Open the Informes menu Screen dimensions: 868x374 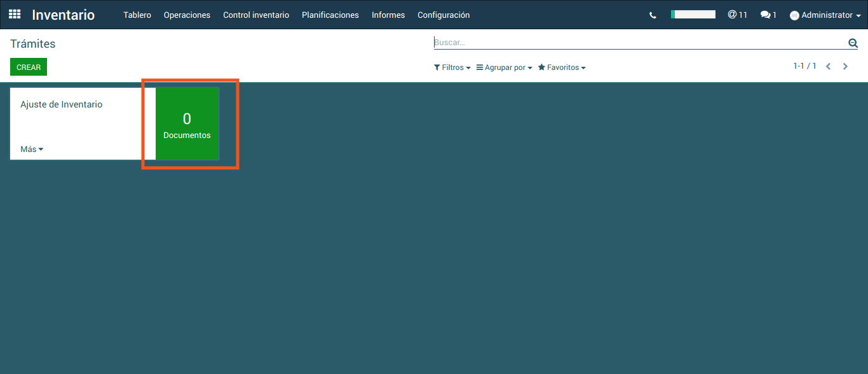[388, 15]
